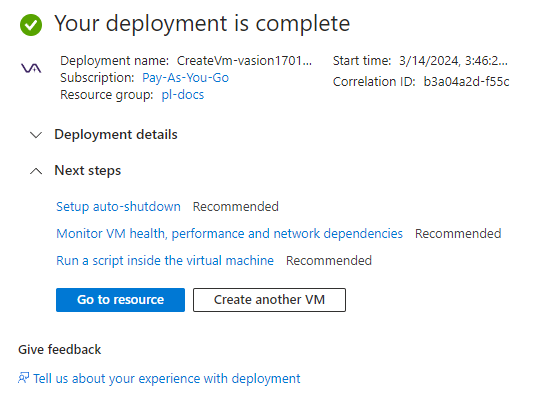The image size is (534, 399).
Task: Click the deployment name CreateVm-vasion1701 text
Action: click(x=244, y=61)
